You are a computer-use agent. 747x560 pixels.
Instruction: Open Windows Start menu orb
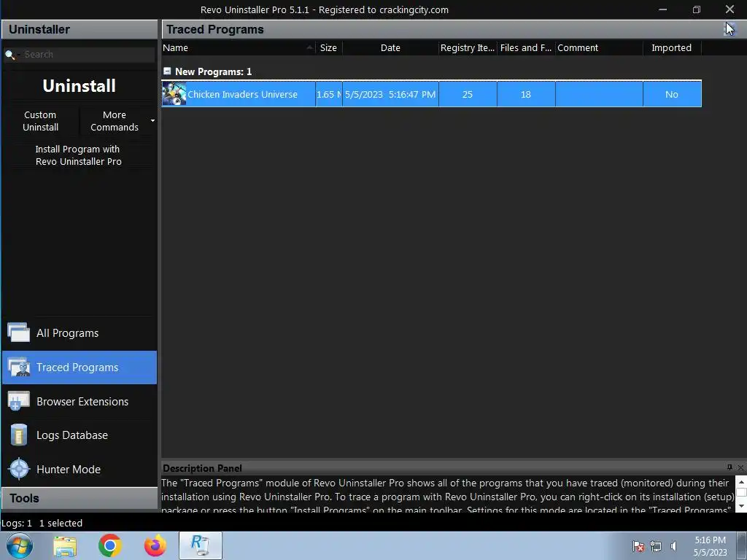pos(19,545)
